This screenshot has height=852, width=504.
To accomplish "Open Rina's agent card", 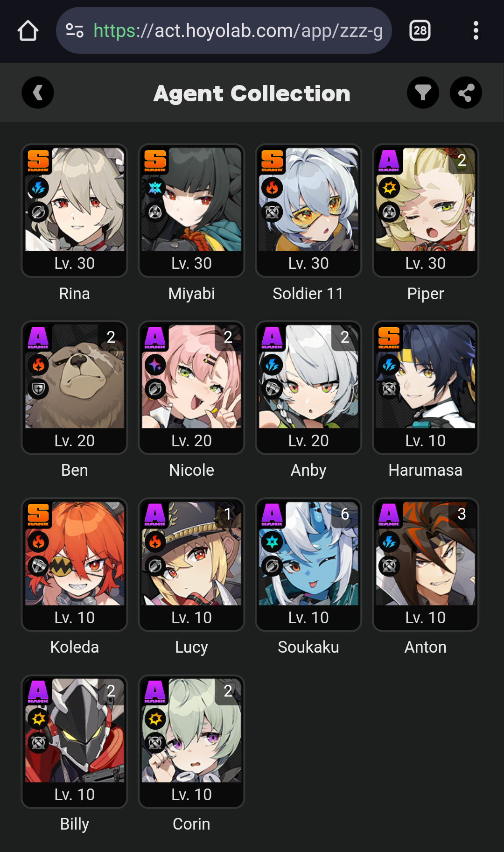I will pyautogui.click(x=75, y=211).
